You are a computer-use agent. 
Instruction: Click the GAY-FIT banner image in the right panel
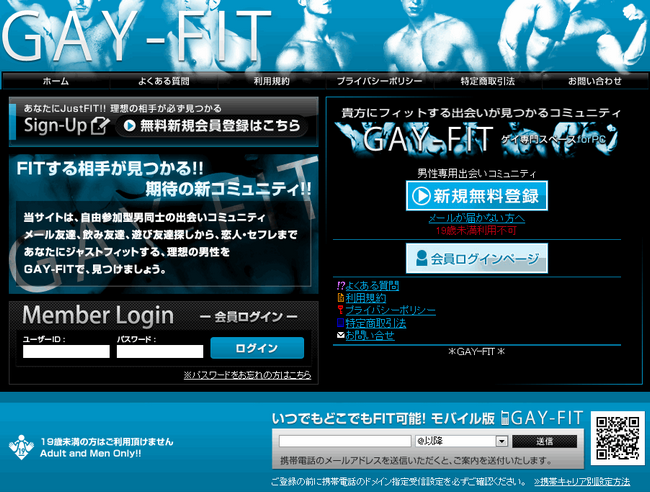pos(477,139)
